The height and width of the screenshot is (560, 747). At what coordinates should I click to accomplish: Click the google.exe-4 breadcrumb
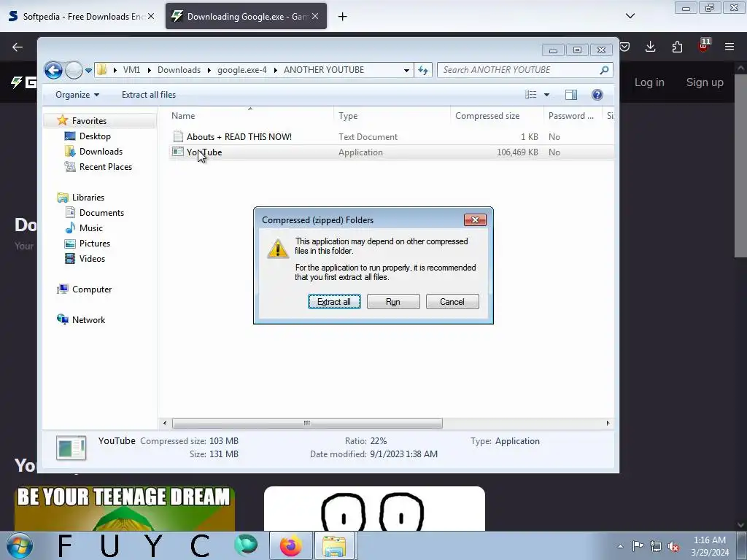pos(242,70)
